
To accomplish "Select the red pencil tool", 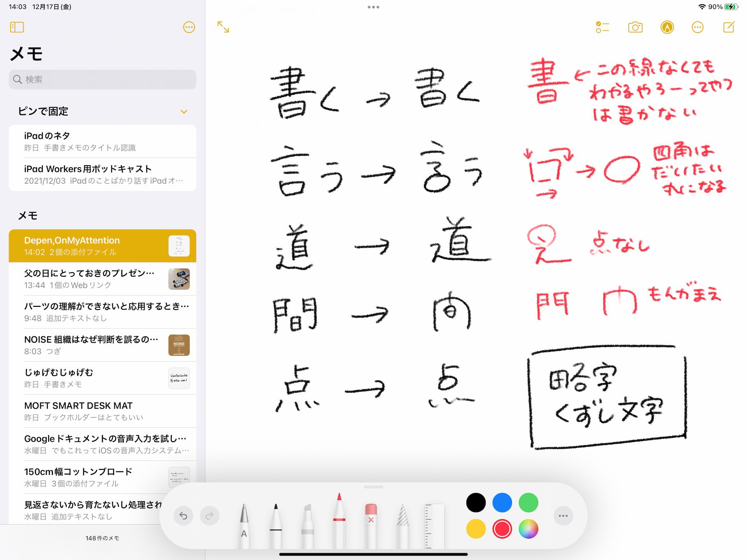I will coord(339,520).
